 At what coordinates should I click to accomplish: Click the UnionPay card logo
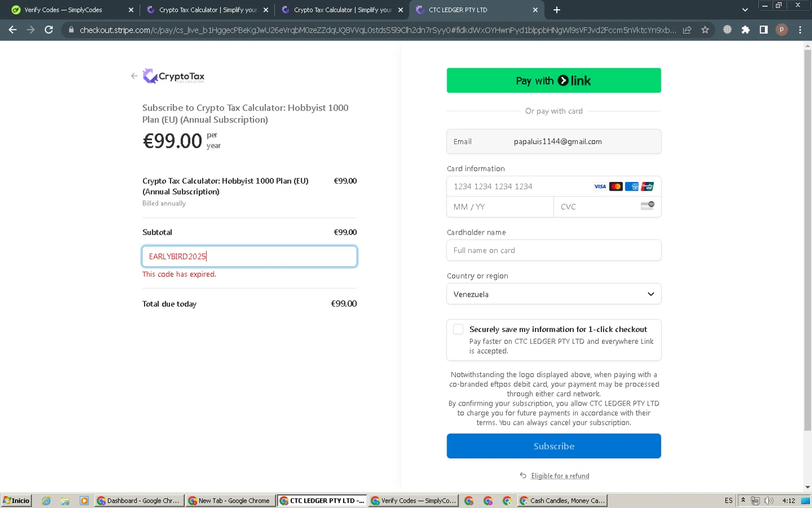(647, 186)
